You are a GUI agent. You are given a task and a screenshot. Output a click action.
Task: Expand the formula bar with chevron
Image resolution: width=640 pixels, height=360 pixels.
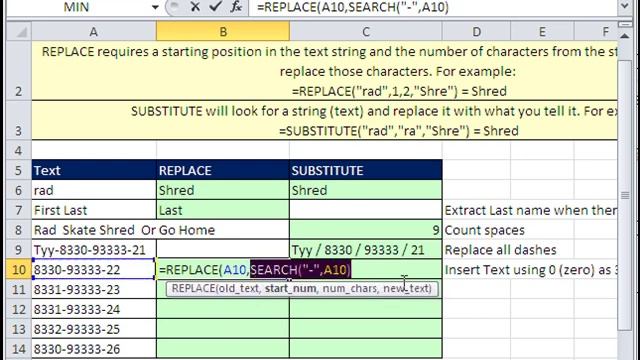[625, 6]
